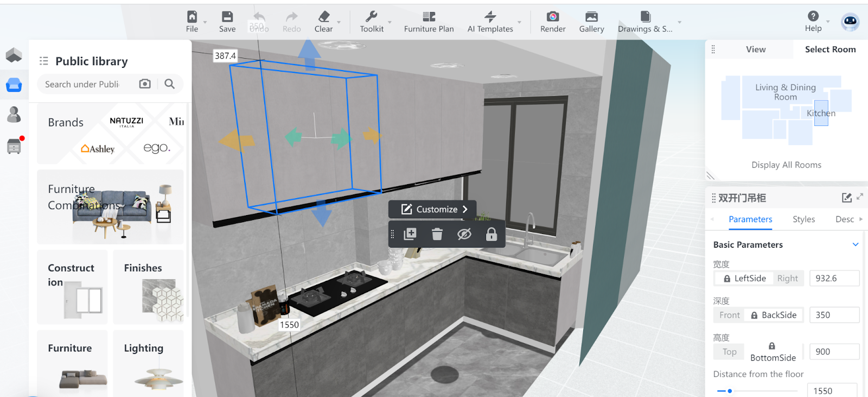
Task: Expand the Drawings dropdown arrow
Action: 679,23
